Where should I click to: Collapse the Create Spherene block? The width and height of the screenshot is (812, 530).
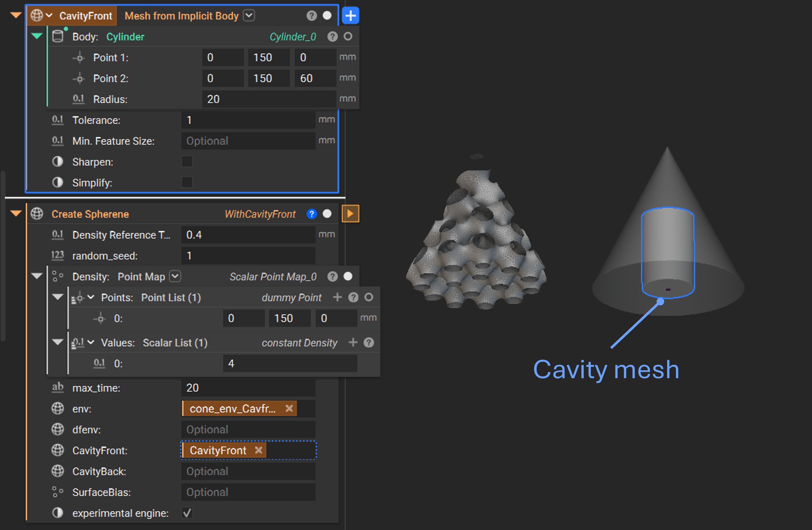point(16,214)
